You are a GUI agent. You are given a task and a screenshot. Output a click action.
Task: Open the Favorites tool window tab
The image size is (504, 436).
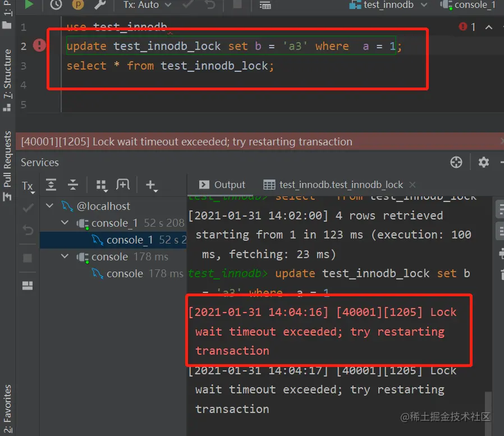click(7, 409)
